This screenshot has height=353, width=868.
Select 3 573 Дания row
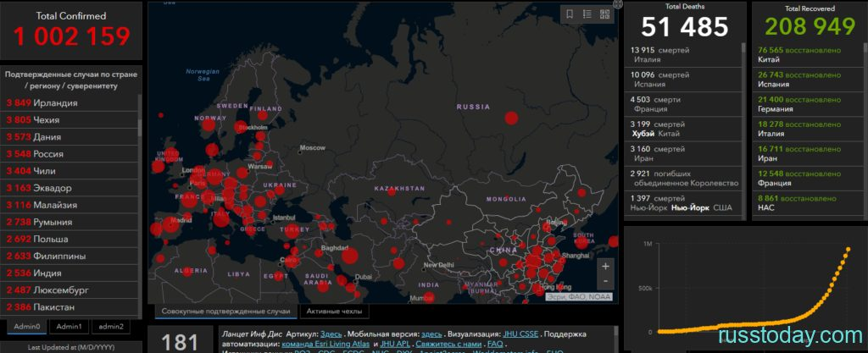[x=71, y=137]
